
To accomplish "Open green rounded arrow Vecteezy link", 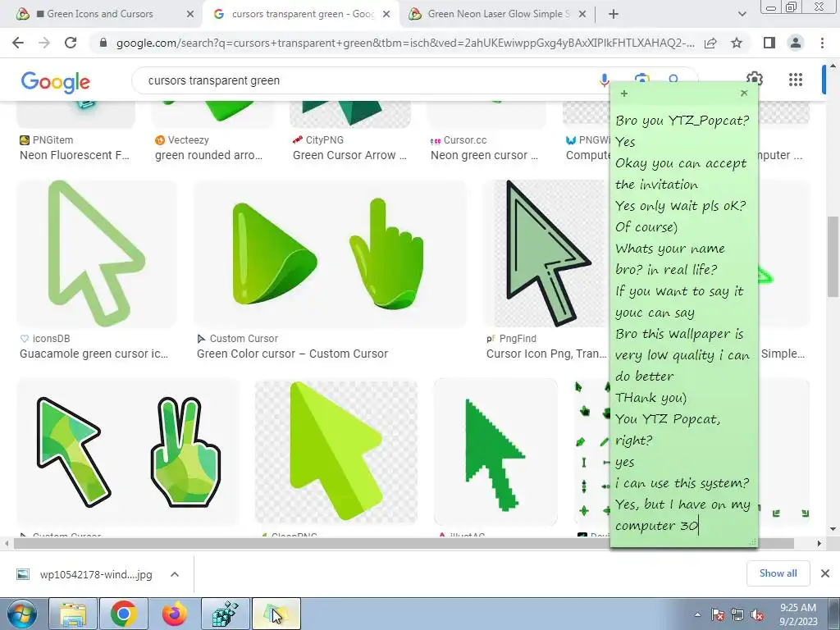I will tap(209, 155).
